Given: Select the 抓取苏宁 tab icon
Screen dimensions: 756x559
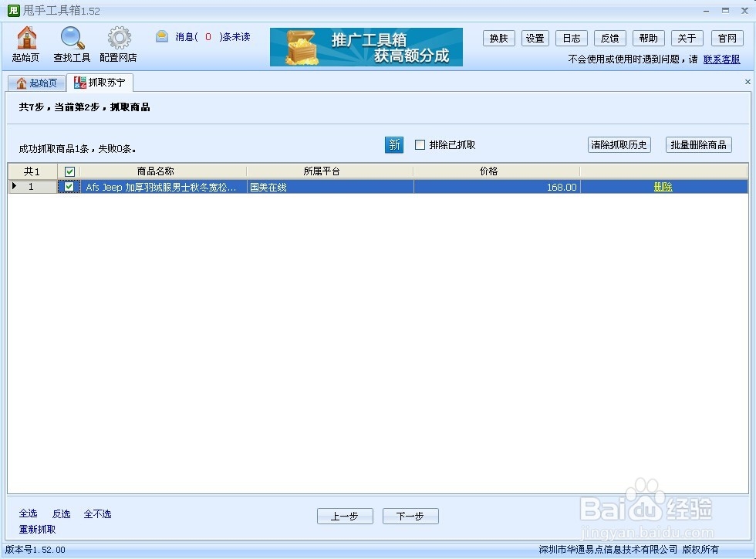Looking at the screenshot, I should pos(78,82).
